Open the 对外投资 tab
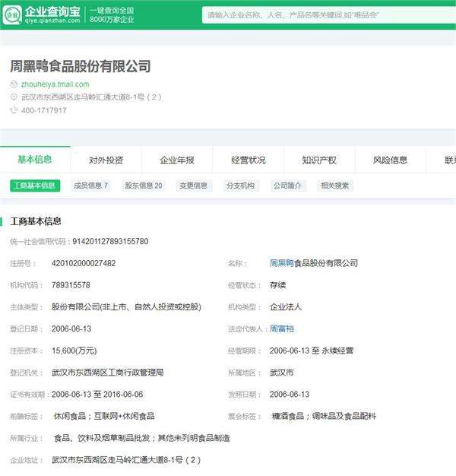 pyautogui.click(x=106, y=160)
